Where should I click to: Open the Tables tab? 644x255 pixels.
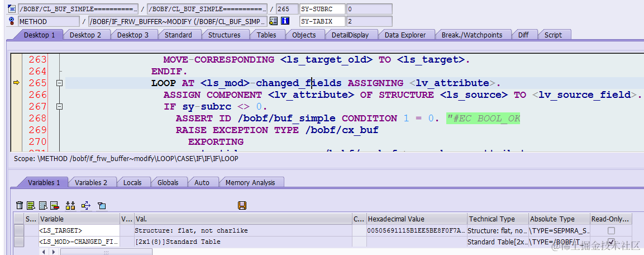(266, 35)
